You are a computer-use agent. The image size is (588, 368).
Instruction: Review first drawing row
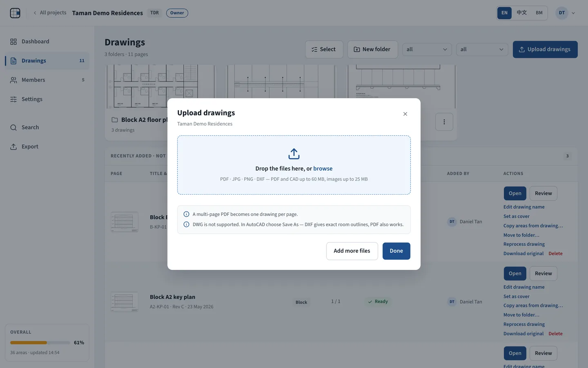pos(543,193)
